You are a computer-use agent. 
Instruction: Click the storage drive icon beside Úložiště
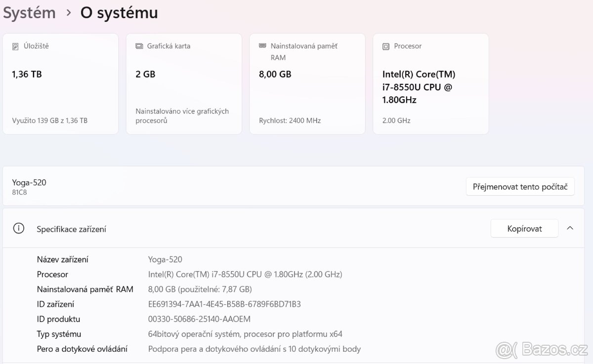point(15,46)
